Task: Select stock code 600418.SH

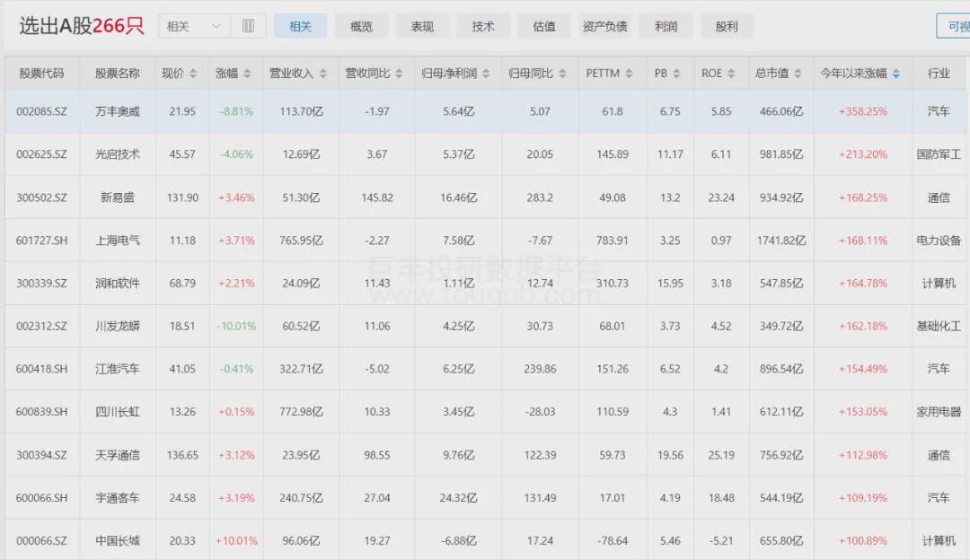Action: click(41, 368)
